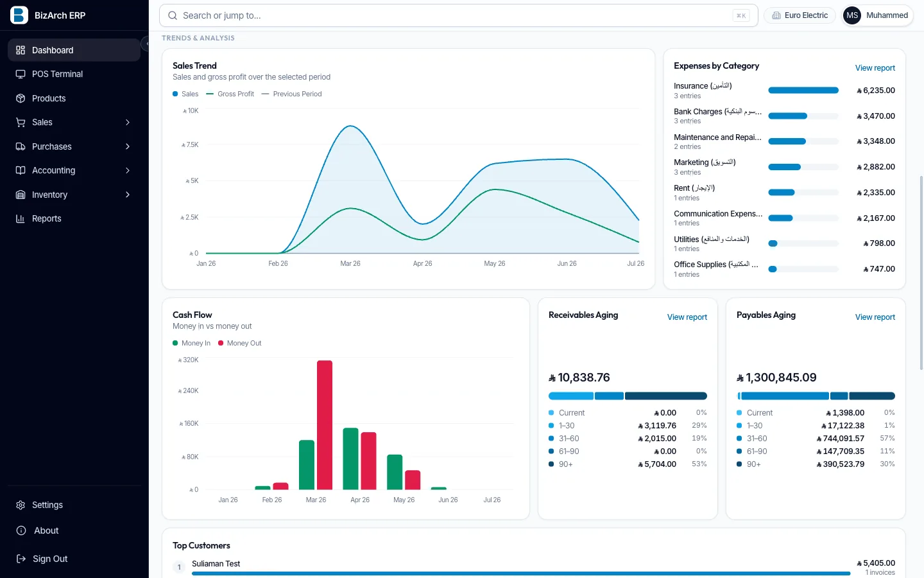924x578 pixels.
Task: Click the Sign Out arrow icon
Action: tap(21, 559)
